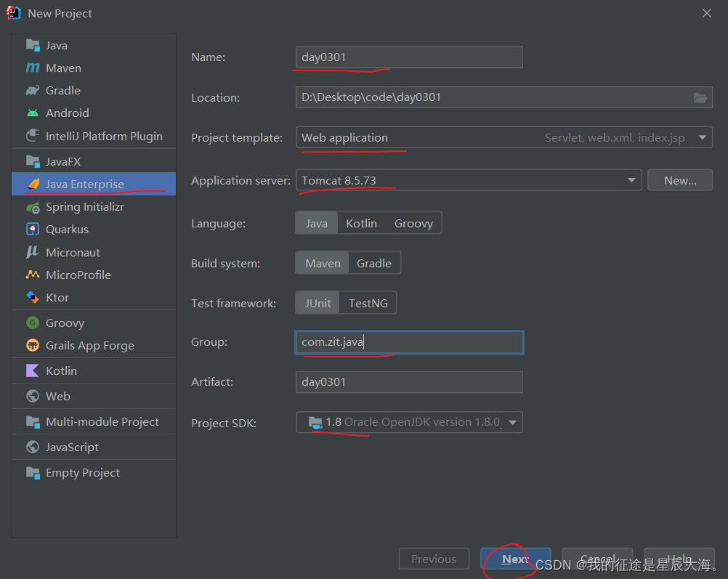Switch language to Kotlin

pyautogui.click(x=361, y=223)
